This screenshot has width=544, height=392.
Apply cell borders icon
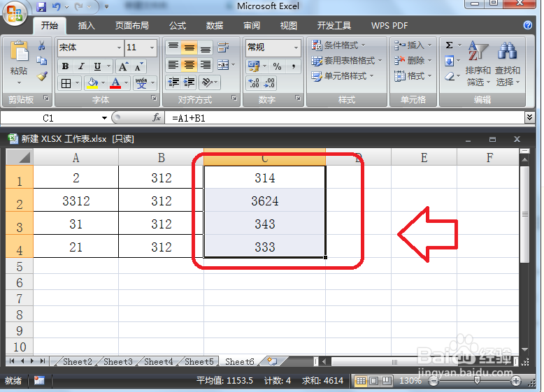66,83
